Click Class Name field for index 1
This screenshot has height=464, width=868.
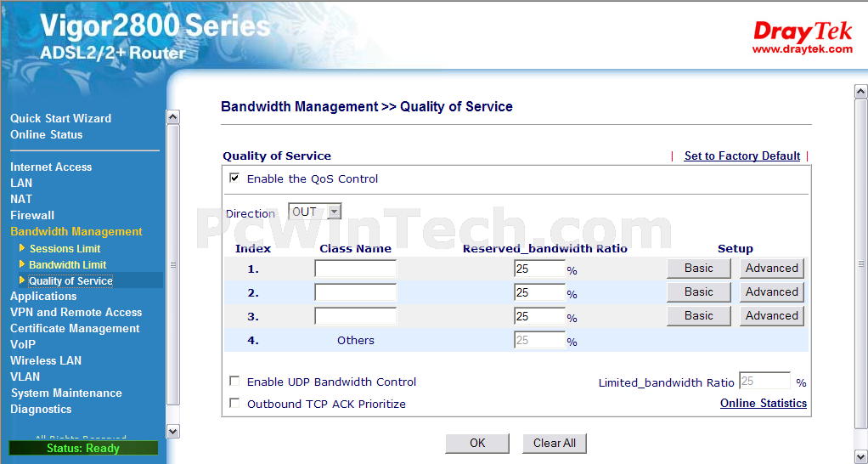coord(355,269)
